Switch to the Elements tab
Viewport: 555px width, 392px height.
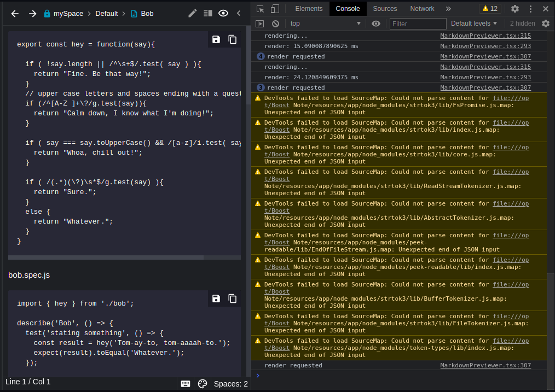[309, 9]
